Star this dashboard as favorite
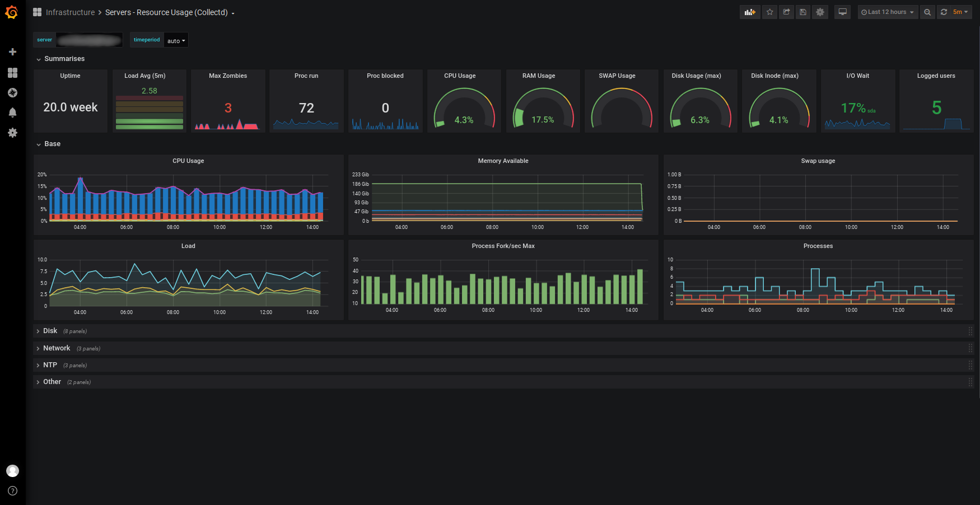Viewport: 980px width, 505px height. (770, 12)
